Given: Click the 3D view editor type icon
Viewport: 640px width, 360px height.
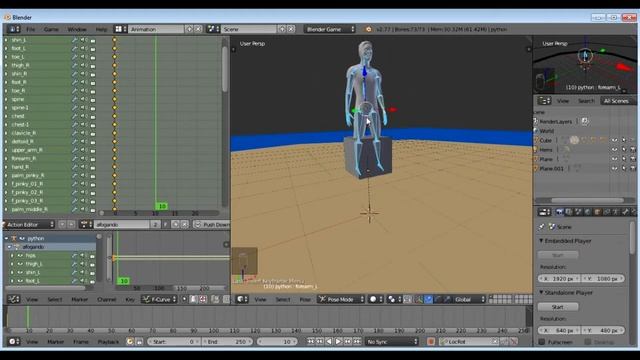Looking at the screenshot, I should tap(242, 300).
